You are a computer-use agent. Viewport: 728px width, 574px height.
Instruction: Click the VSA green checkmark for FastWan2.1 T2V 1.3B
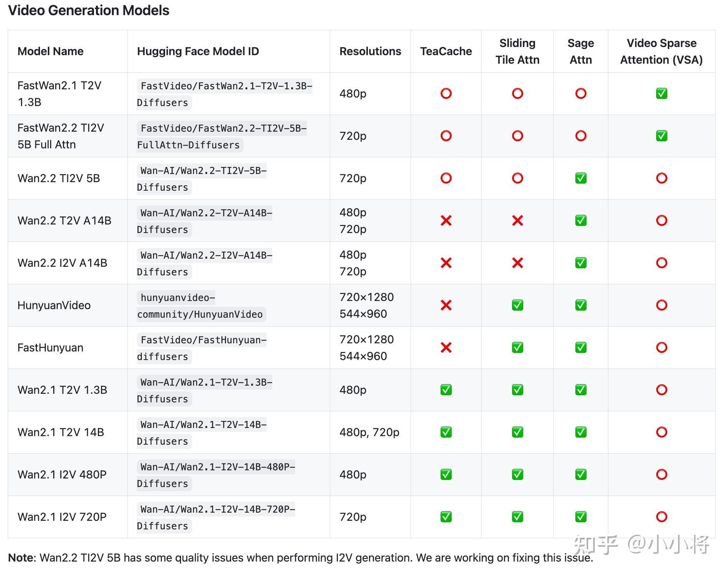click(661, 94)
